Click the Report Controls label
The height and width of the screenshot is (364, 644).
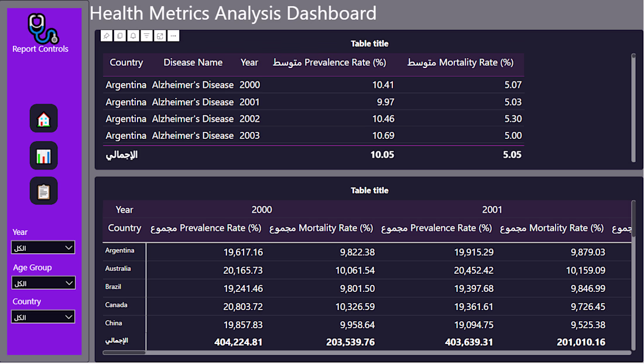coord(40,49)
